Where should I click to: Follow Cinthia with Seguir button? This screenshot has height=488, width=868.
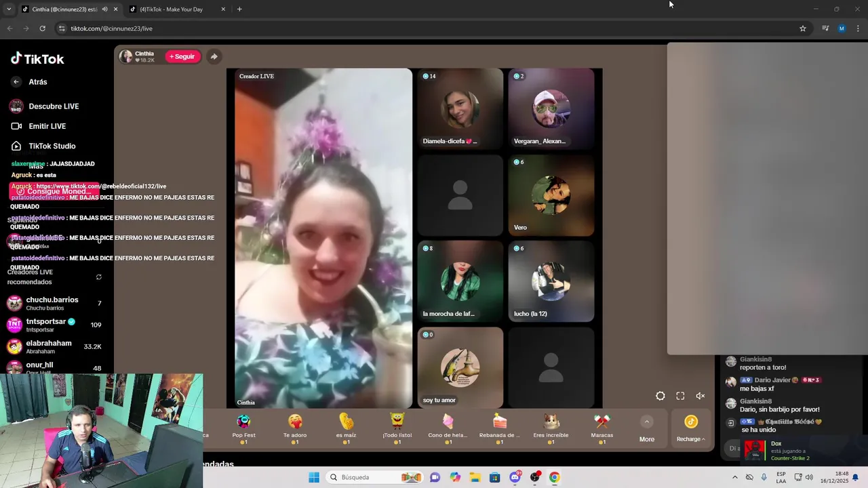click(x=181, y=57)
